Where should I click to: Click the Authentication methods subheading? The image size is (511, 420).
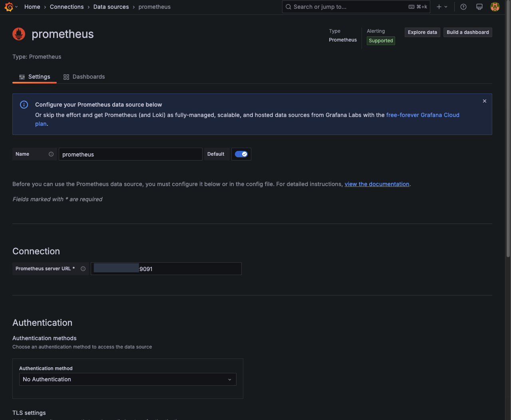(x=44, y=338)
